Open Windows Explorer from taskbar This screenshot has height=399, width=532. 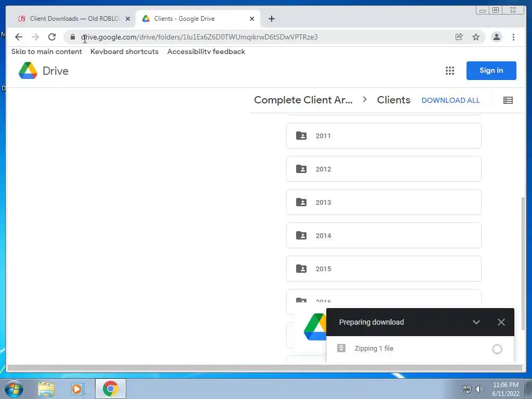[x=46, y=389]
